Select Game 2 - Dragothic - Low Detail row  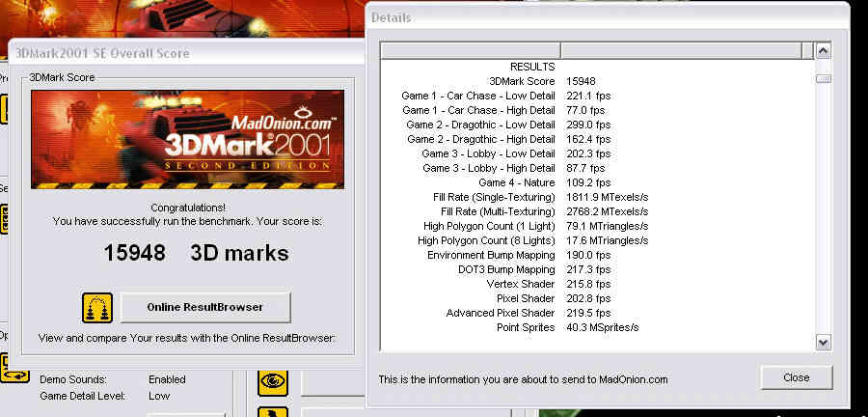597,125
